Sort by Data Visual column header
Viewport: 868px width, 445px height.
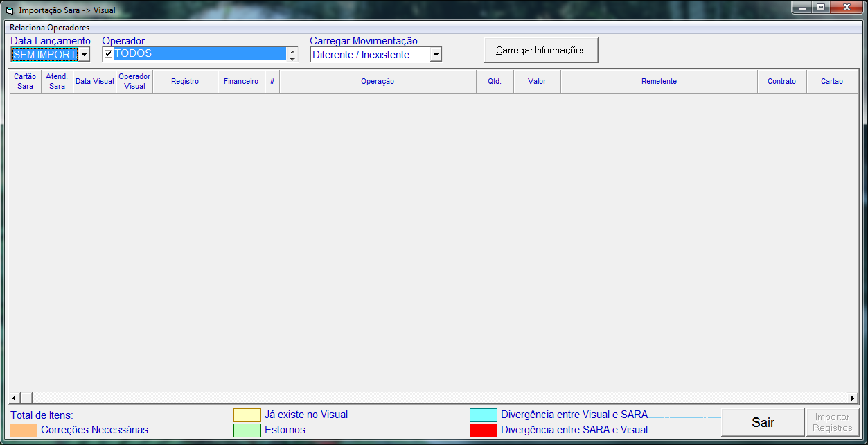click(x=95, y=81)
